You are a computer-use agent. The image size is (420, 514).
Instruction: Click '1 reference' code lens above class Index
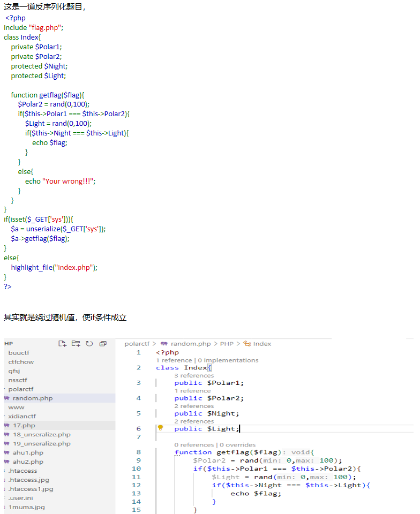click(x=174, y=360)
